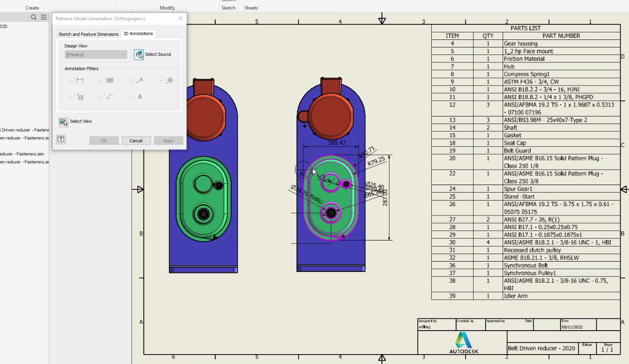Select the R79.25 radius dimension

tap(376, 162)
